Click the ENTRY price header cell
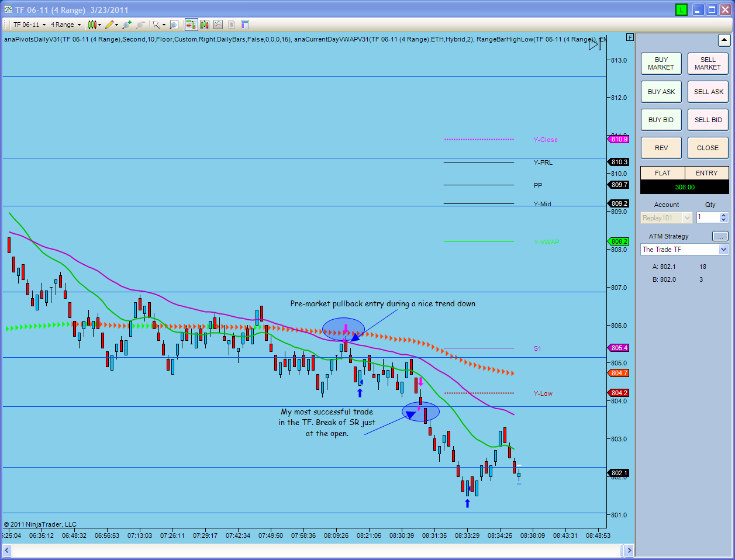Screen dimensions: 735x560 pos(706,173)
